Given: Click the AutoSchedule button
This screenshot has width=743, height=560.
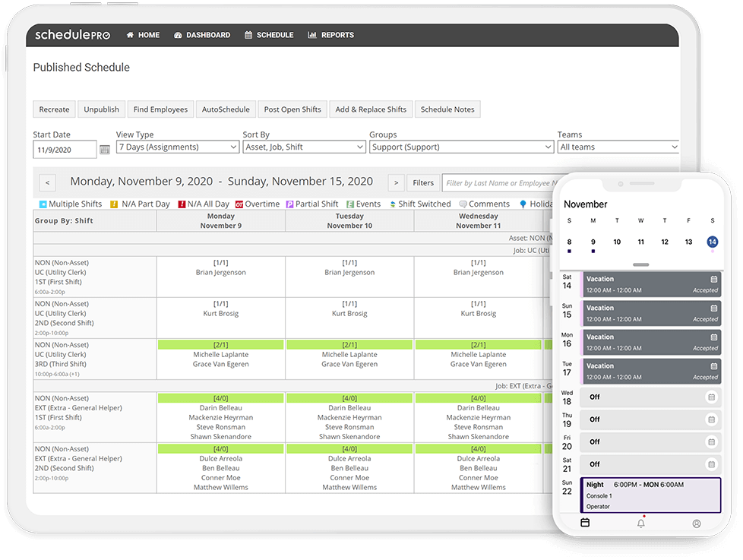Looking at the screenshot, I should coord(226,109).
